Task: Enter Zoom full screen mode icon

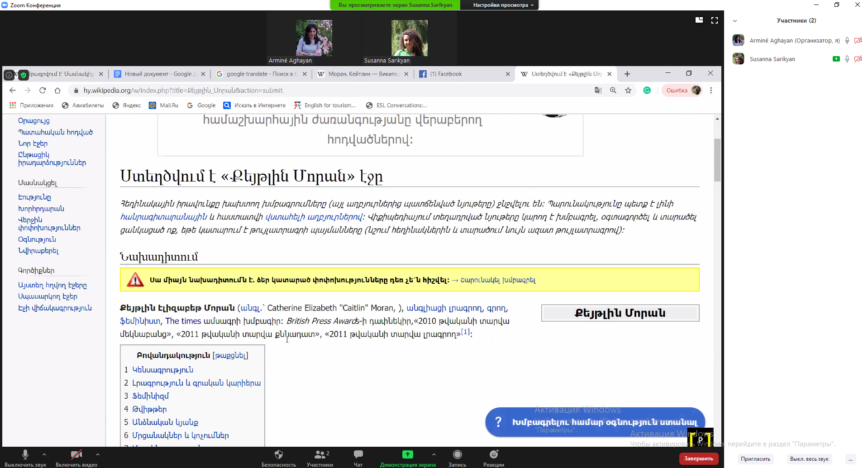Action: click(715, 20)
